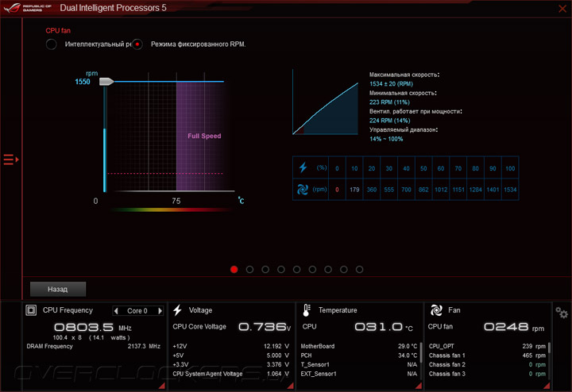Select next core with right arrow
Screen dimensions: 572x392
pyautogui.click(x=160, y=311)
